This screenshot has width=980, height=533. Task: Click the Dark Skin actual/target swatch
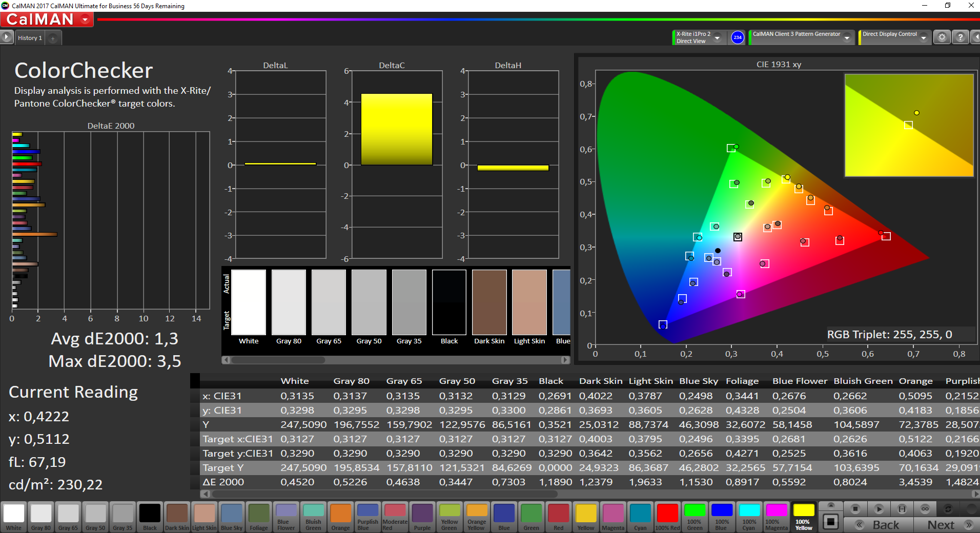489,302
